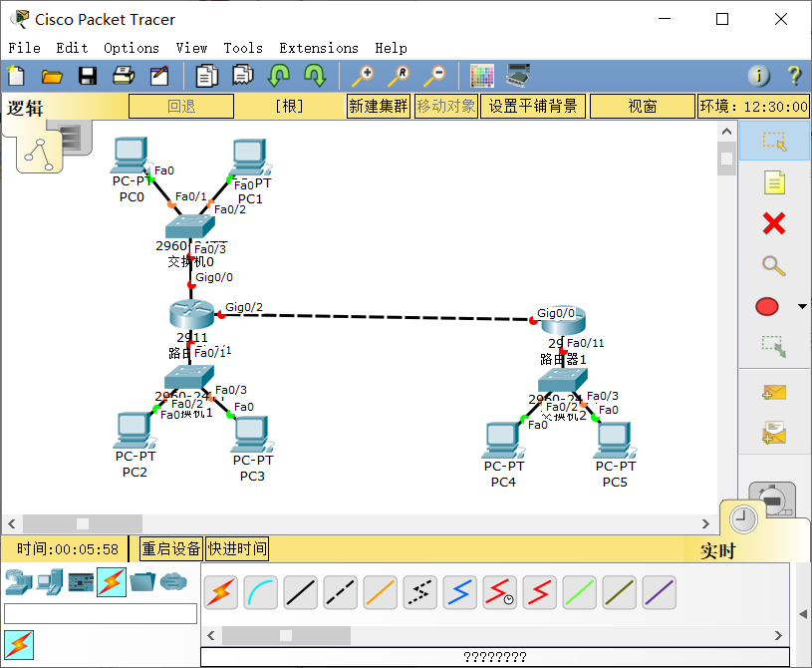Screen dimensions: 812x668
Task: Select the blue console cable
Action: coord(260,592)
